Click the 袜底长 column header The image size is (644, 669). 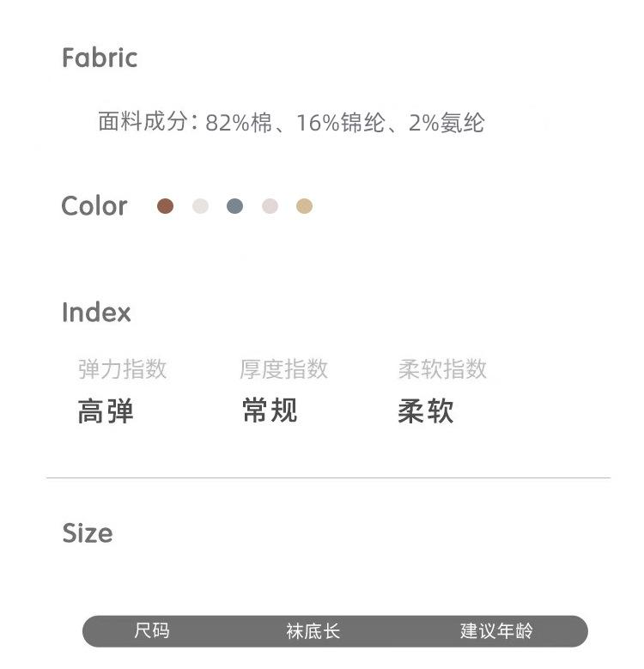point(313,631)
